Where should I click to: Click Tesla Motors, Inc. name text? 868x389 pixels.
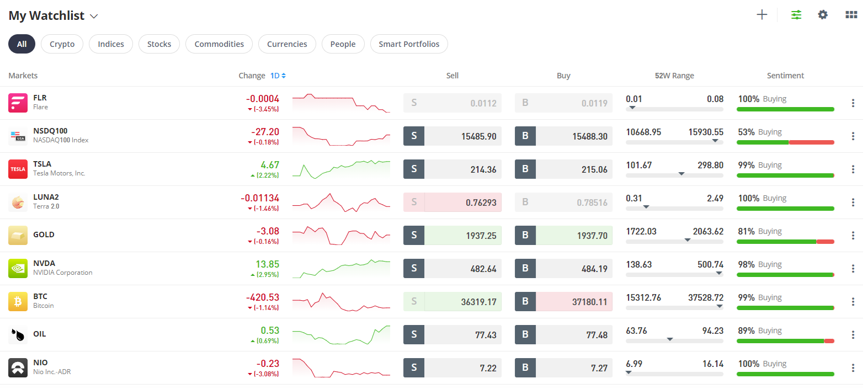tap(59, 173)
